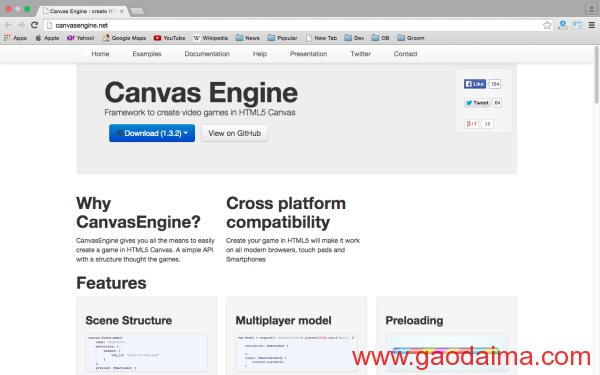Open the user profile icon in title bar
Screen dimensions: 600x375
591,9
